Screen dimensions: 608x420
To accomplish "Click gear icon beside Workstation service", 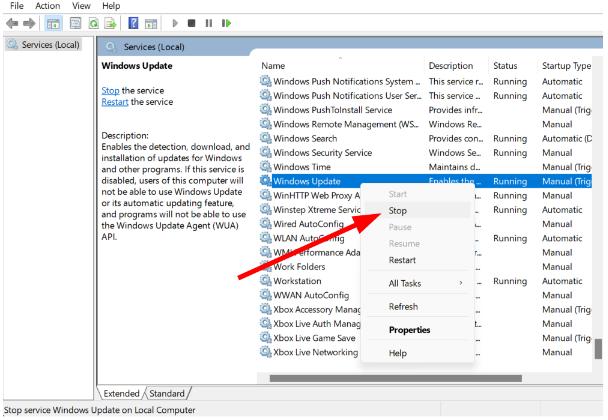I will coord(265,281).
